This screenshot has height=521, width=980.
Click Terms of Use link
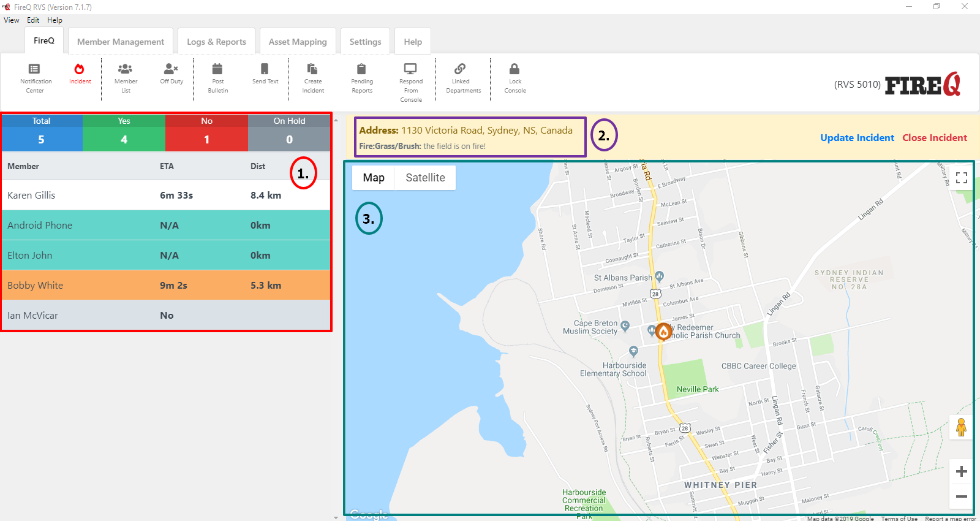[x=899, y=519]
